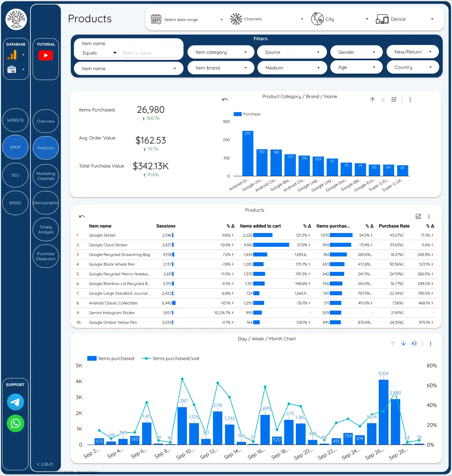Open the Age filter dropdown

point(356,67)
